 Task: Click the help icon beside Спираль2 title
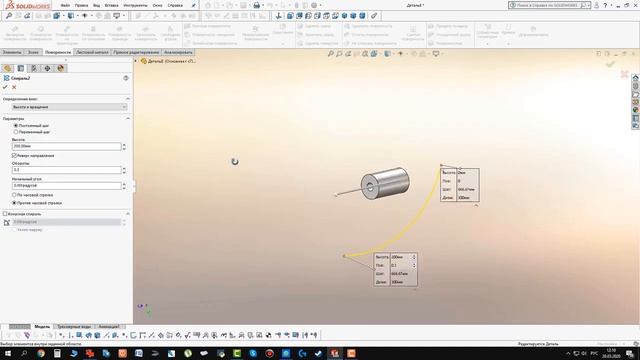point(126,78)
